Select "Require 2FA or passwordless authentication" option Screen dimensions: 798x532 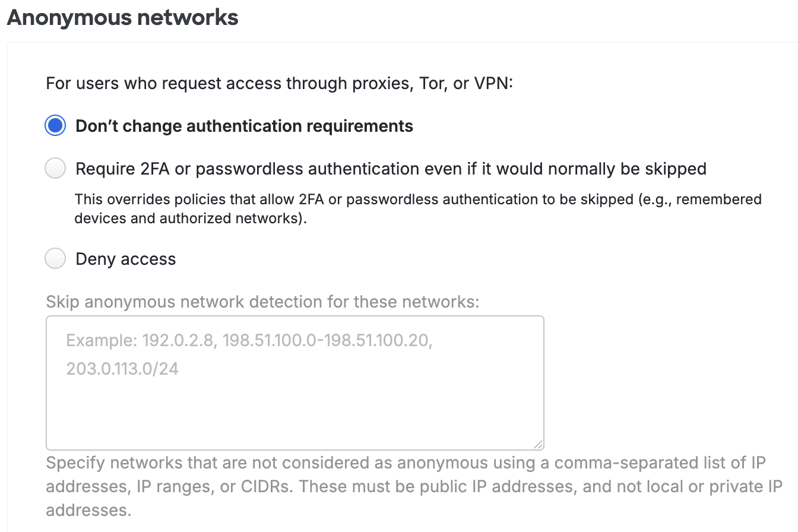[55, 168]
